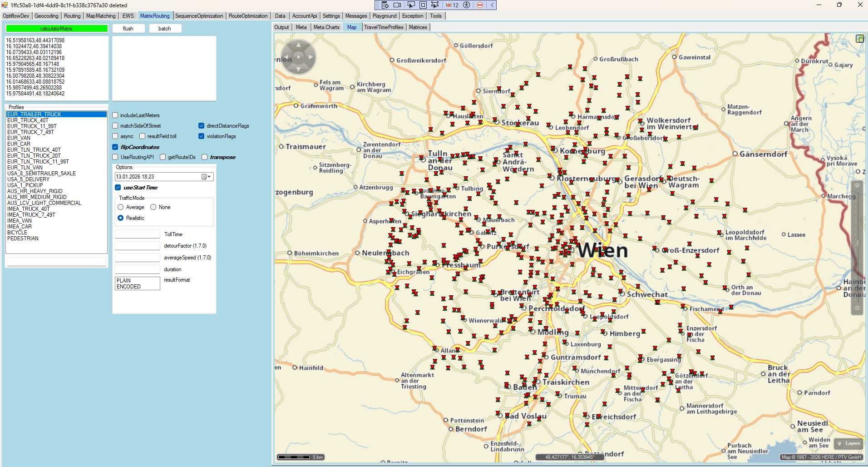Click the zoom in plus on map
This screenshot has height=467, width=868.
tap(857, 186)
